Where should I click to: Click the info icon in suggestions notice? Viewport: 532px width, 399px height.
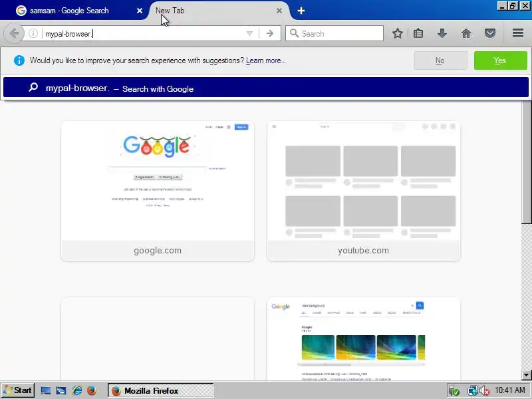pyautogui.click(x=19, y=61)
